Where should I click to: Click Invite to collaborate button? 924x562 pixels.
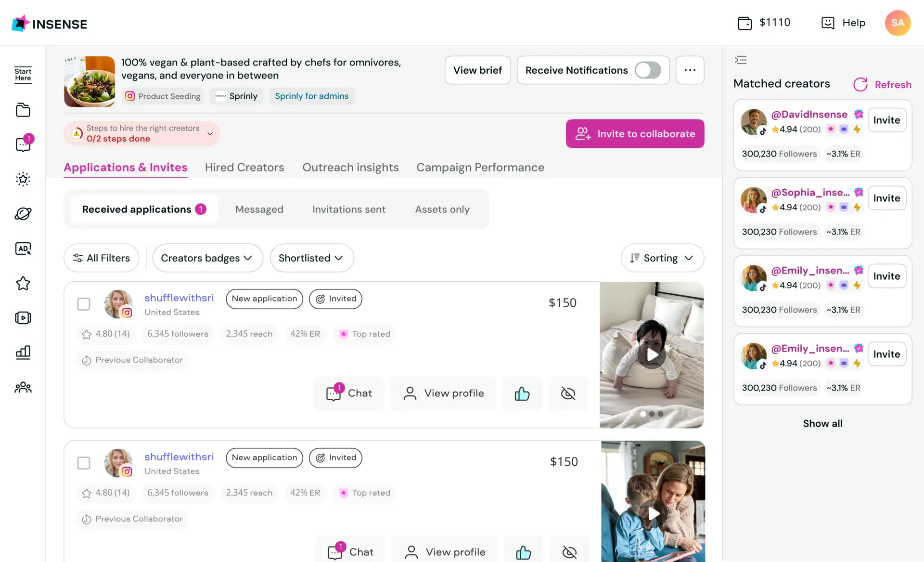click(635, 133)
